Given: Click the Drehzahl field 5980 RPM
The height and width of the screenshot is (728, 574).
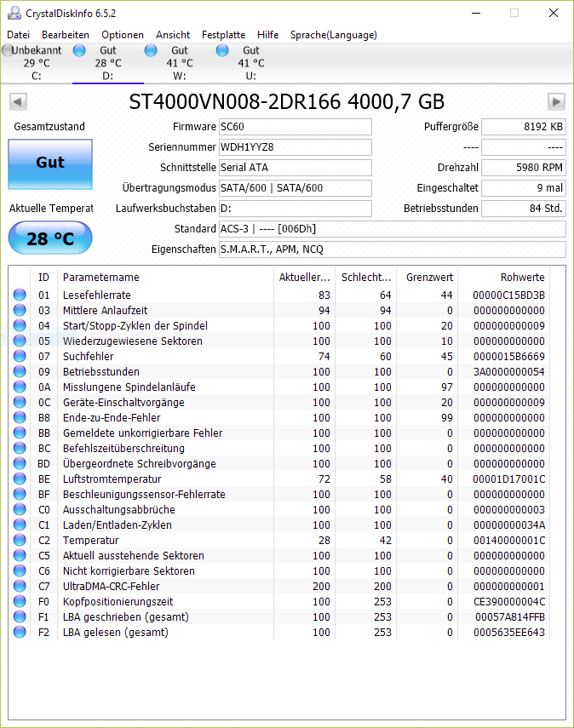Looking at the screenshot, I should coord(524,168).
